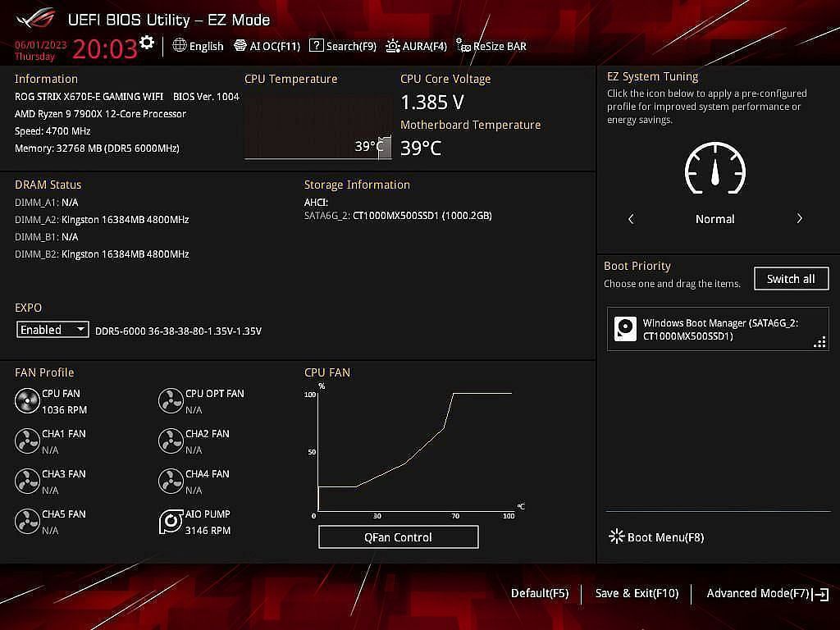Click the Switch all button

(x=791, y=279)
